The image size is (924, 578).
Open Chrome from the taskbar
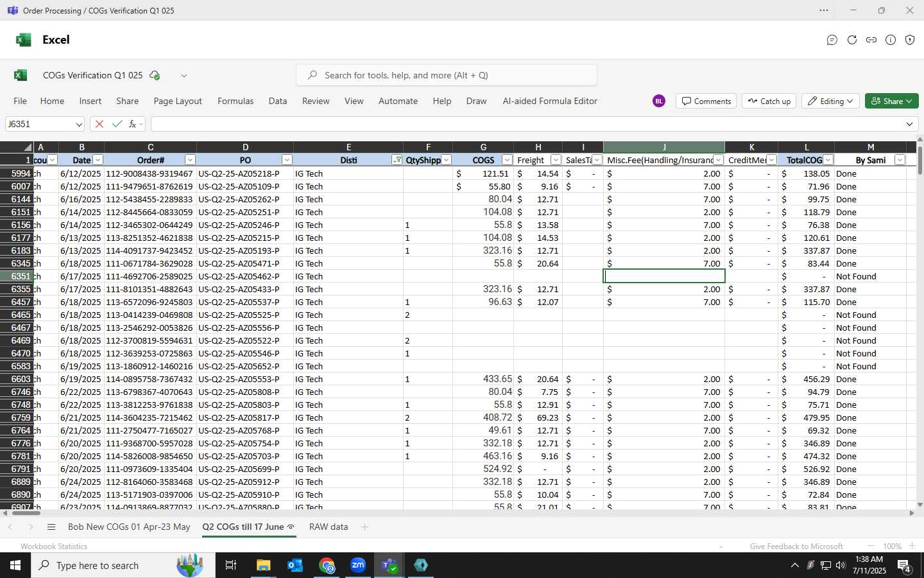(327, 565)
